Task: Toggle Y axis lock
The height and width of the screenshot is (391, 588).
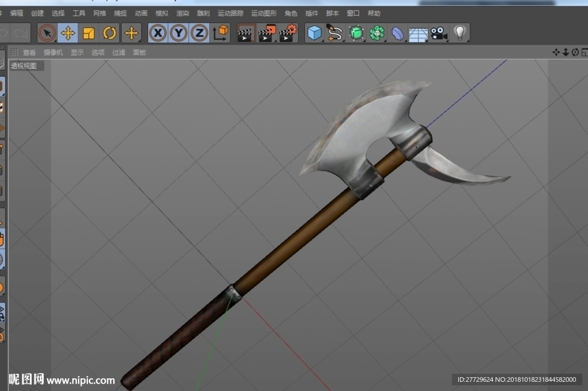Action: pos(179,33)
